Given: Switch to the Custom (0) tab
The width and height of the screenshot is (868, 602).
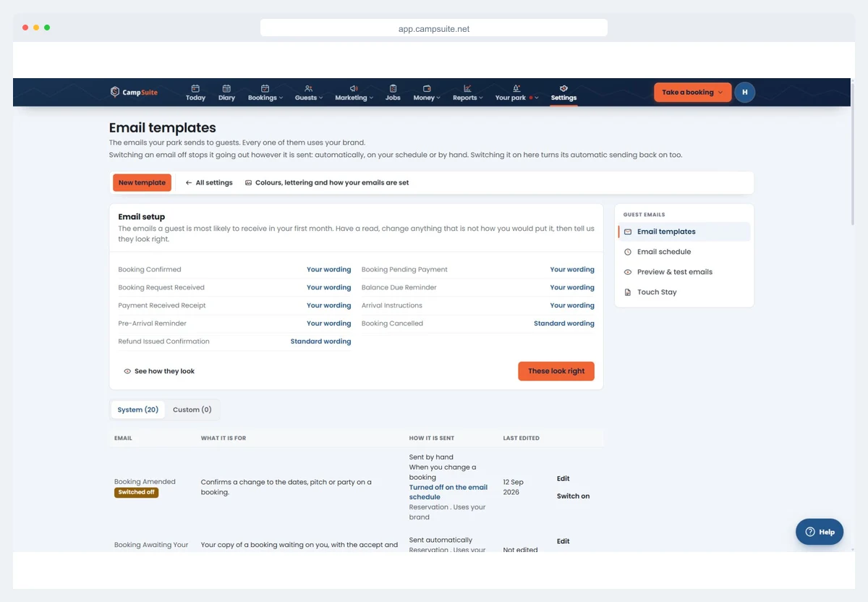Looking at the screenshot, I should point(192,410).
